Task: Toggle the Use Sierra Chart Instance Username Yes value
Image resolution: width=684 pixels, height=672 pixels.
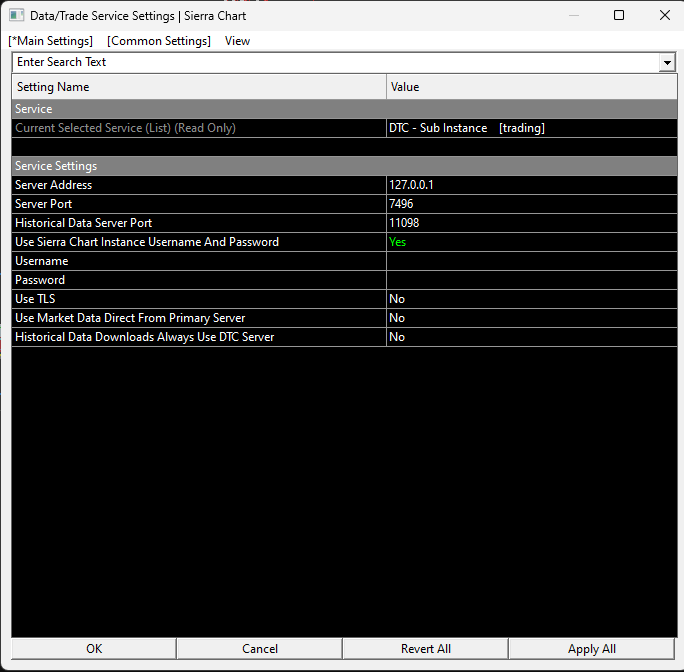Action: click(x=532, y=242)
